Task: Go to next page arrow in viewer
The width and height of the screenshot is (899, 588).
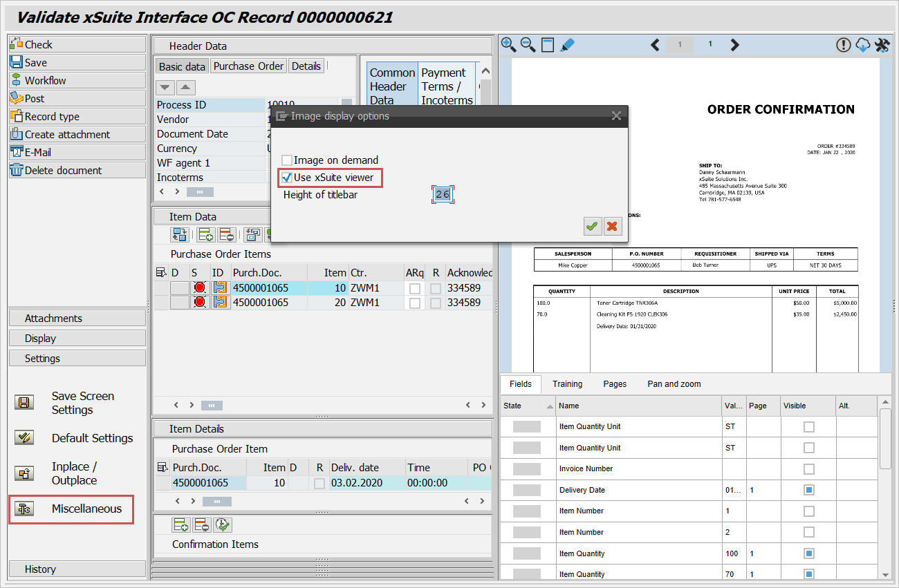Action: pyautogui.click(x=734, y=45)
